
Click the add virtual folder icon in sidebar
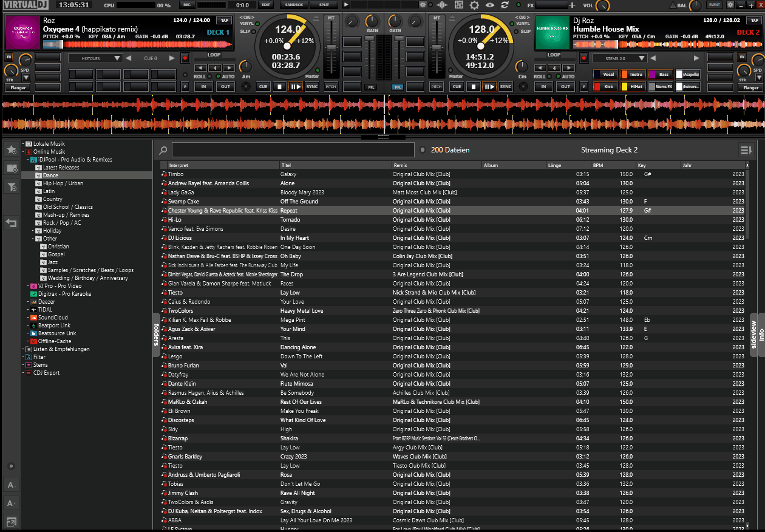[x=12, y=168]
